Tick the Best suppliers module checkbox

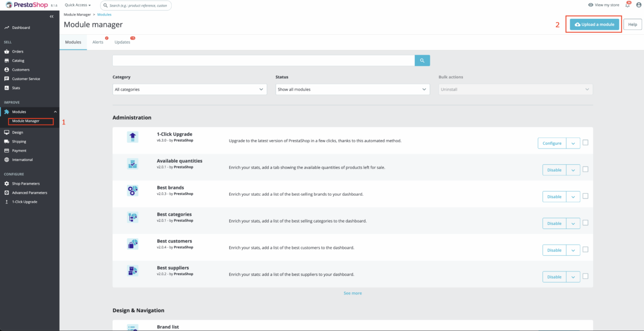(586, 276)
